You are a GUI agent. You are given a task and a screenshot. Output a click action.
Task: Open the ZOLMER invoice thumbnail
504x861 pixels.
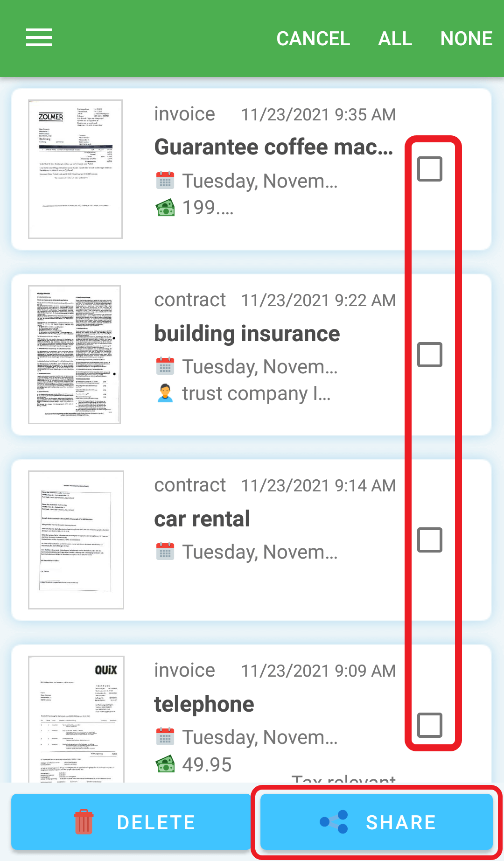click(75, 169)
